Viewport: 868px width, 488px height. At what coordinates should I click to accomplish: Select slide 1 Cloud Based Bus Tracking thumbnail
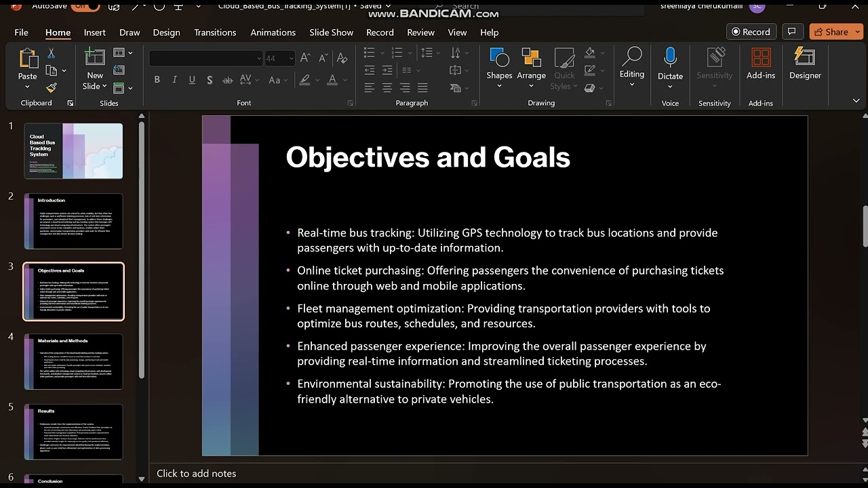73,150
